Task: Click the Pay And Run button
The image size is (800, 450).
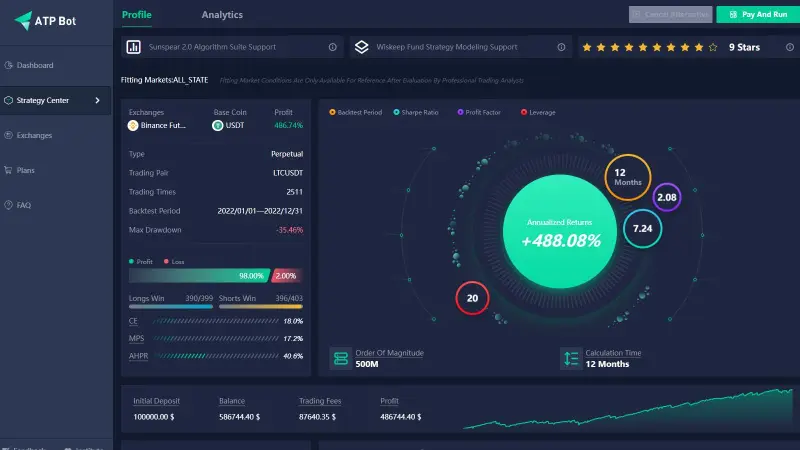Action: [x=757, y=15]
